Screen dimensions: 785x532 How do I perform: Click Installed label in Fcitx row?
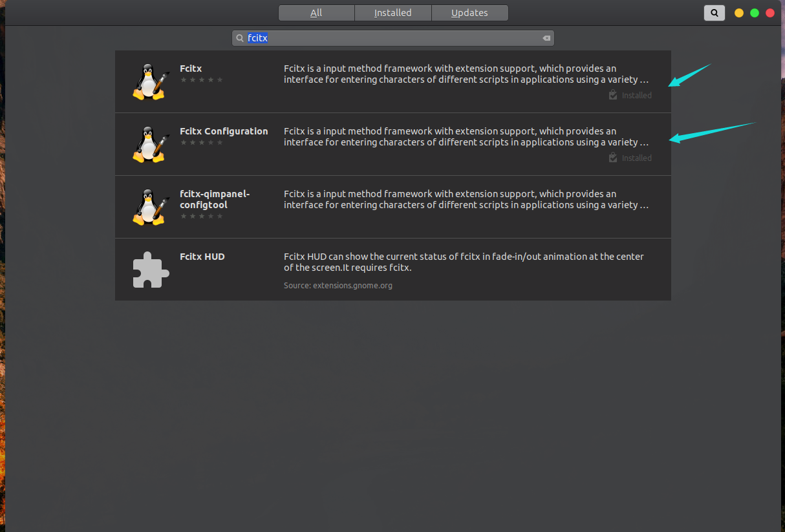[x=637, y=95]
